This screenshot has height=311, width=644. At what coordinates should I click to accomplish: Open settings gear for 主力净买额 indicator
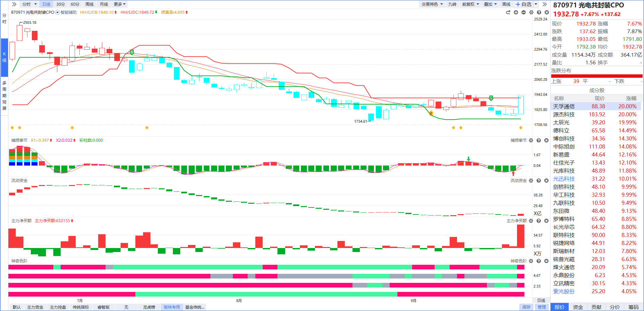click(531, 221)
